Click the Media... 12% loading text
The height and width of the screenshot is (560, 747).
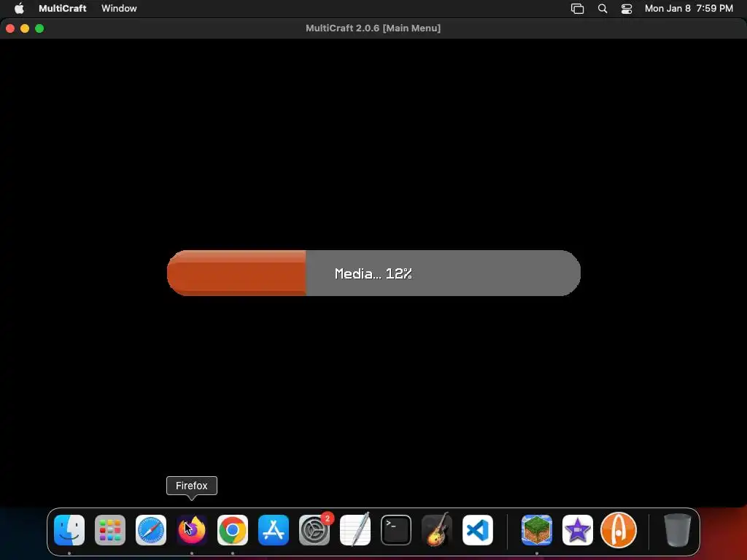(373, 274)
